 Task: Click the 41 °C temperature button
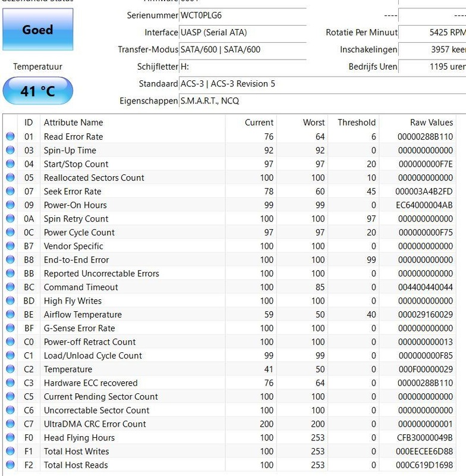click(37, 91)
